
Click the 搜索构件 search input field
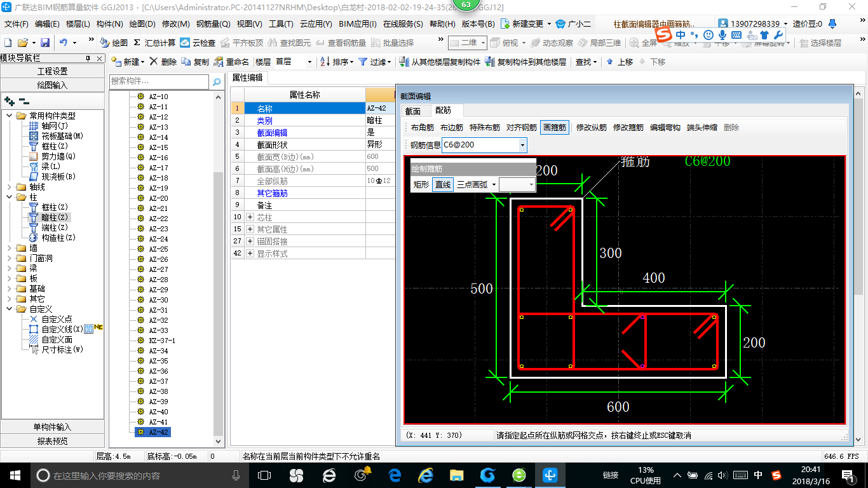pyautogui.click(x=159, y=81)
